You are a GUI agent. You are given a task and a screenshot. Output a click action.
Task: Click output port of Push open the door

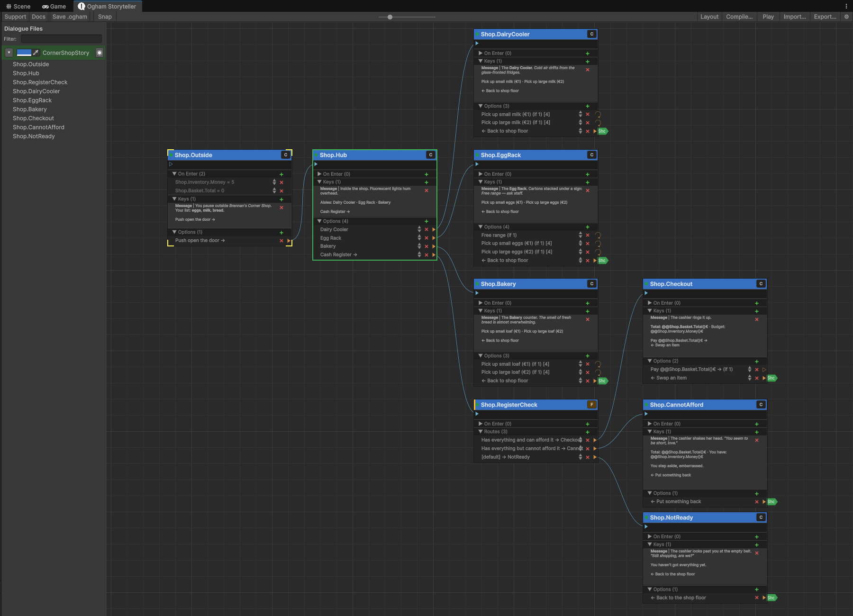pos(289,241)
